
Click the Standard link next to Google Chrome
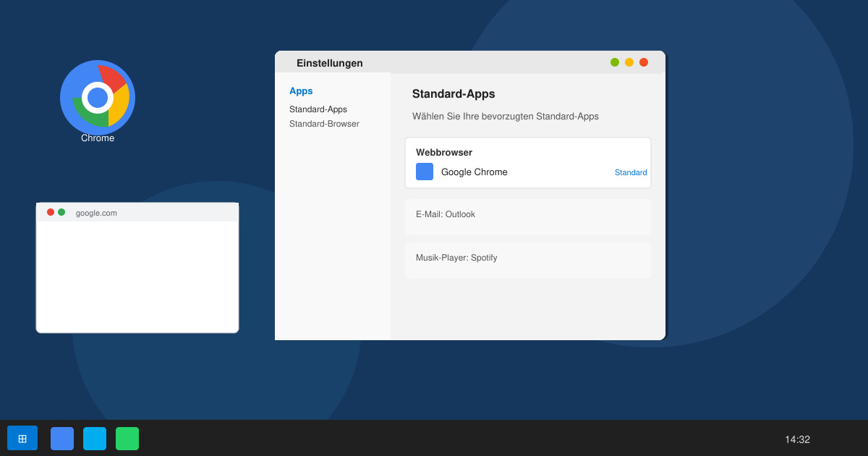point(631,172)
